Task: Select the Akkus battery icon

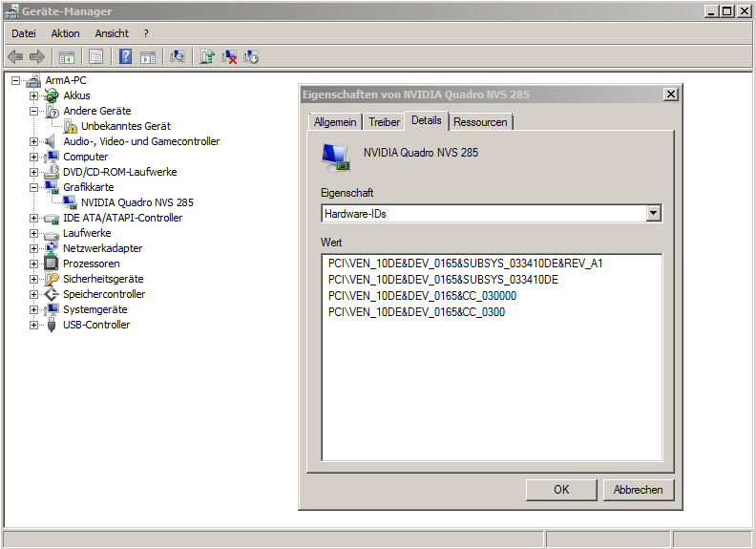Action: click(52, 95)
